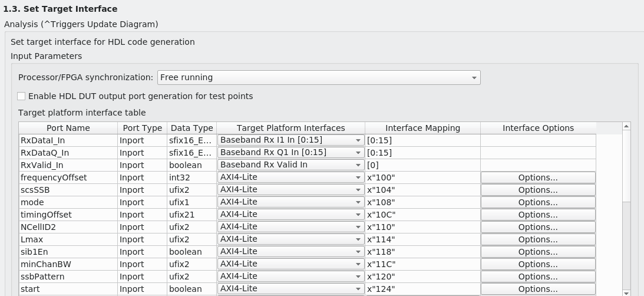This screenshot has width=644, height=296.
Task: Click Options button for minChanBW
Action: [538, 264]
